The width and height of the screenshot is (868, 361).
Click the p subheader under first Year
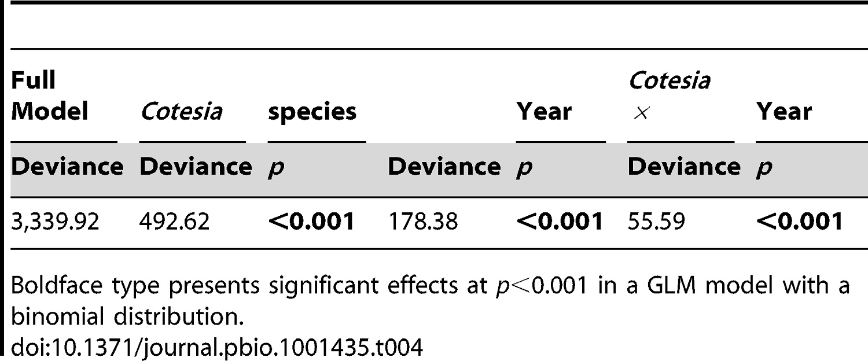point(522,169)
